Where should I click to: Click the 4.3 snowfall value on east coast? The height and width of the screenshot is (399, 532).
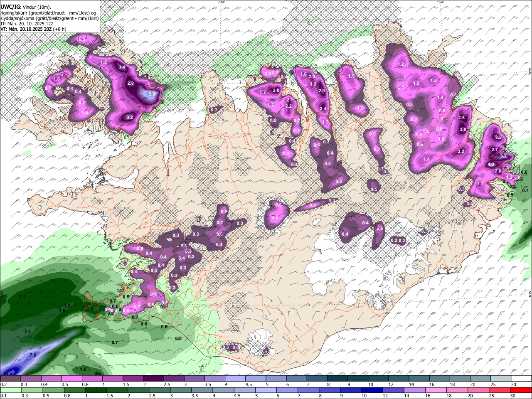click(491, 164)
